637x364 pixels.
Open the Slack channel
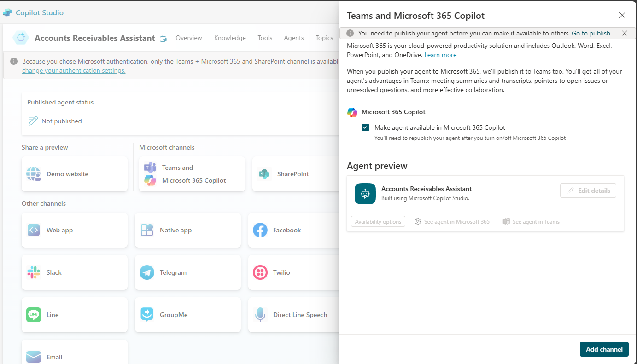click(74, 272)
